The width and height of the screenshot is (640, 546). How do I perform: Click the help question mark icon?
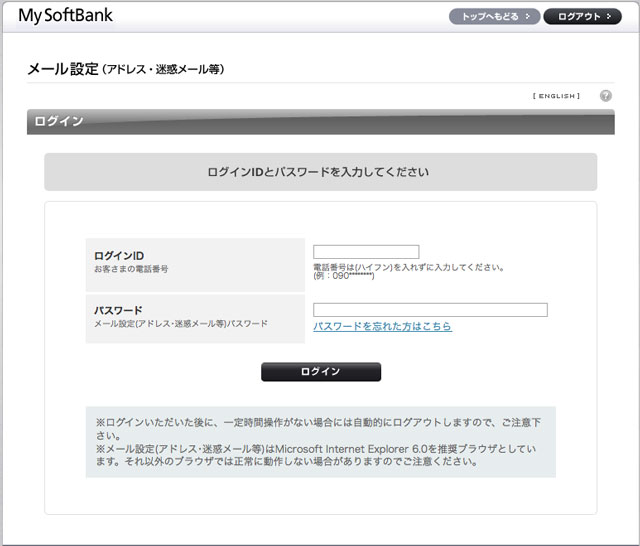coord(606,96)
